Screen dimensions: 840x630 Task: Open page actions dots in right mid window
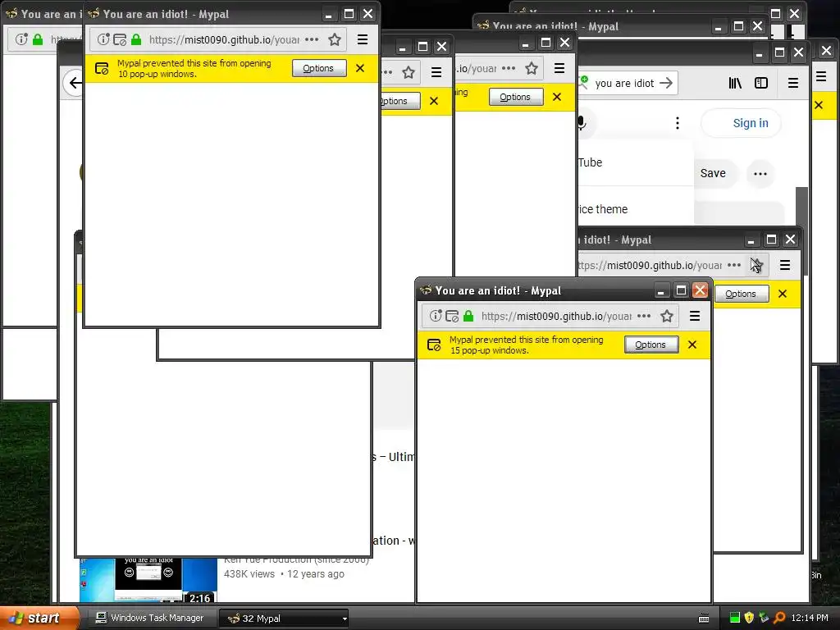pos(734,265)
